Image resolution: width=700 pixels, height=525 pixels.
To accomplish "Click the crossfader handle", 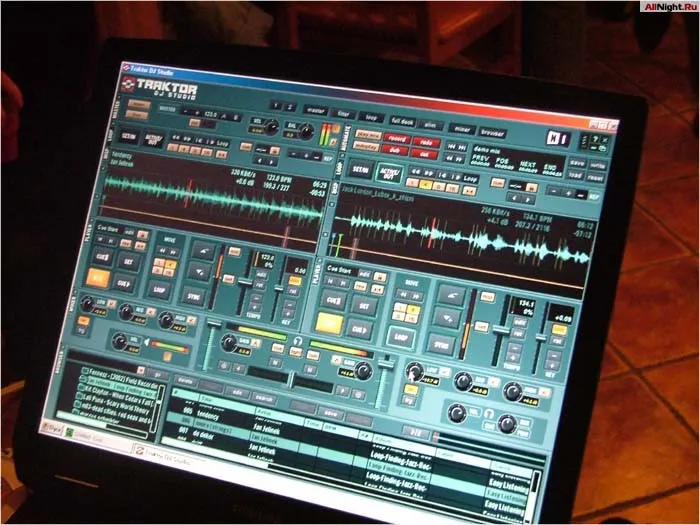I will click(x=291, y=379).
